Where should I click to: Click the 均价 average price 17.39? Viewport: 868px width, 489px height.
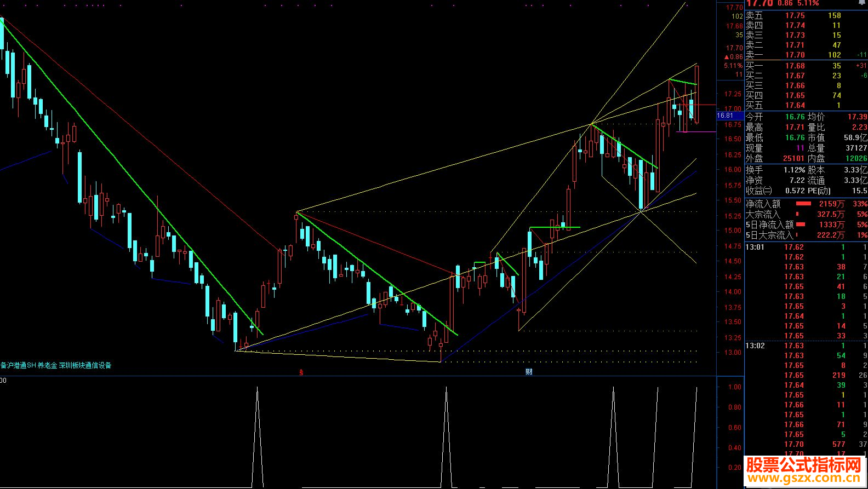tap(858, 117)
